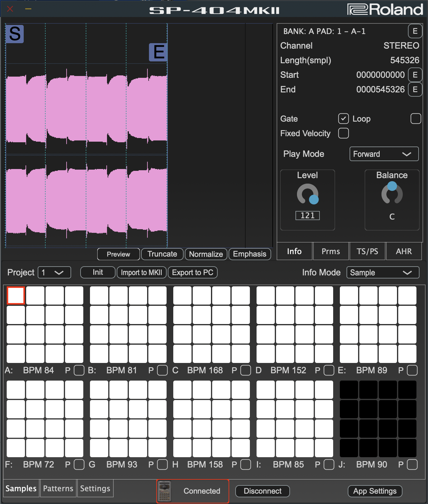Switch to the Prms tab
The height and width of the screenshot is (504, 428).
coord(331,251)
